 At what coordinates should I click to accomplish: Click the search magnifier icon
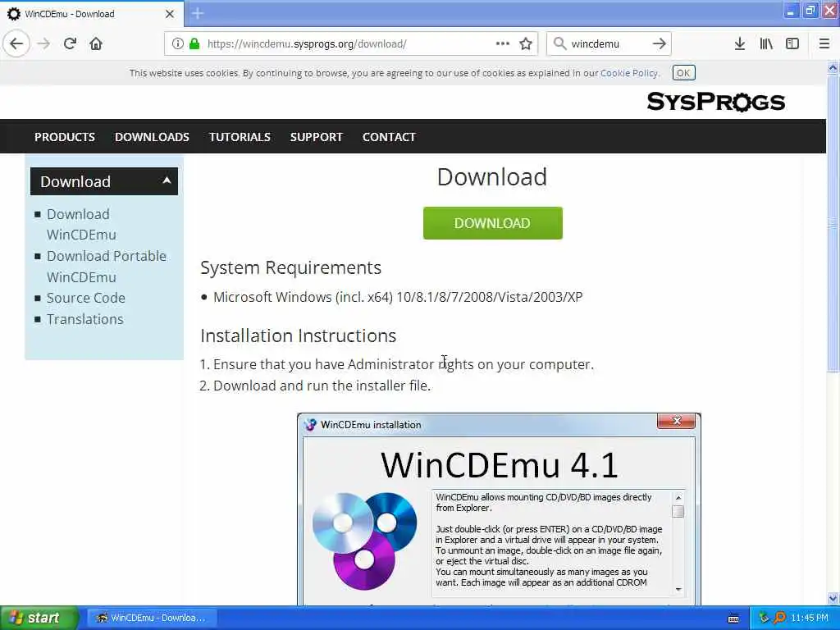coord(559,44)
